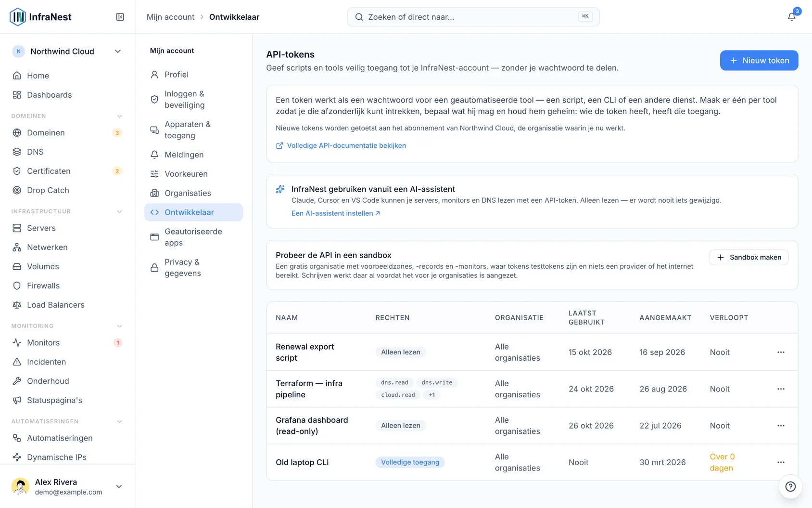Open row actions for Renewal export script
Screen dimensions: 812x508
click(x=781, y=352)
